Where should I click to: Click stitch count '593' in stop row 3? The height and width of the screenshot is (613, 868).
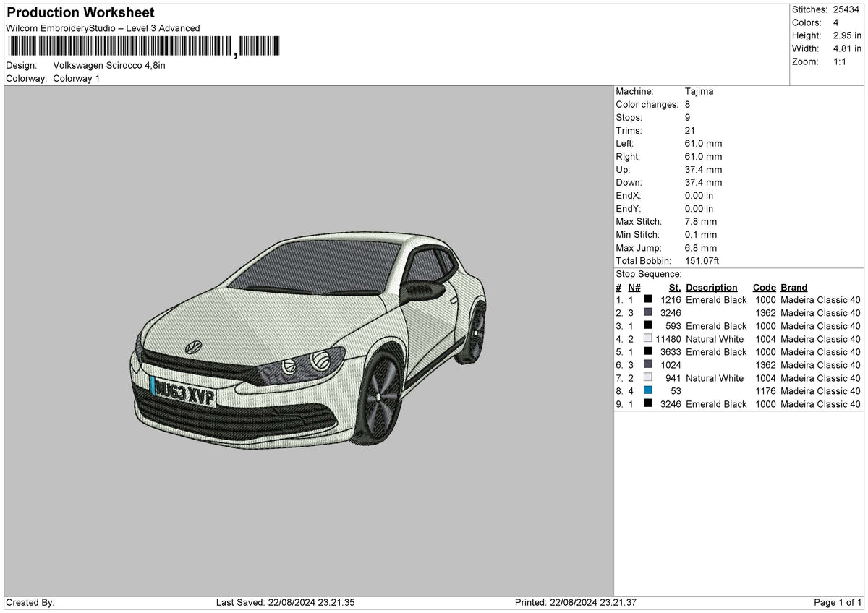[x=674, y=326]
